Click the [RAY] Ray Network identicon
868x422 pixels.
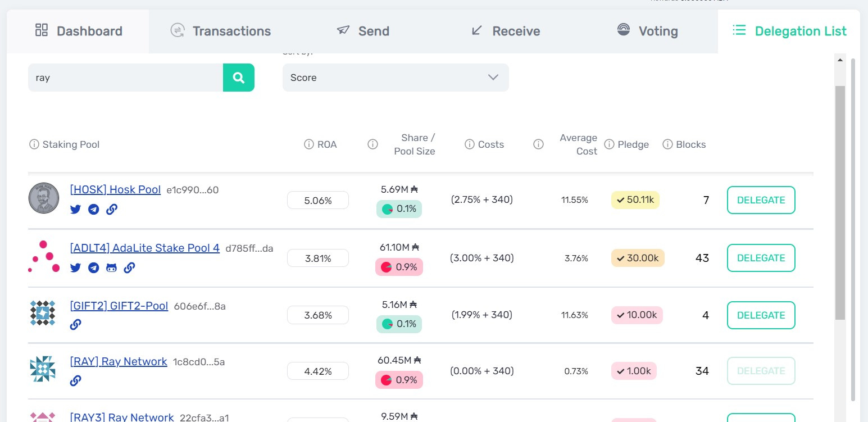click(43, 369)
